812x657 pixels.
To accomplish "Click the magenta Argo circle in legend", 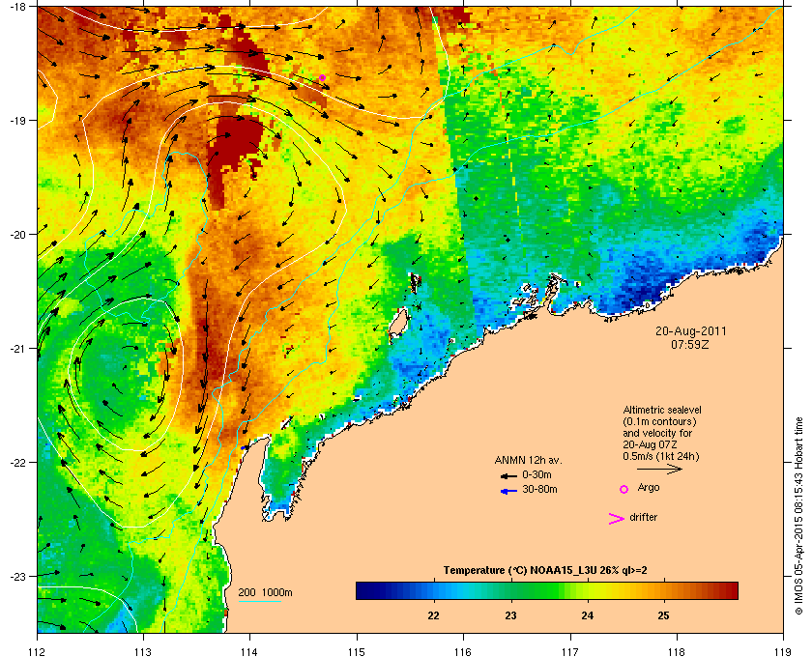I will tap(624, 489).
